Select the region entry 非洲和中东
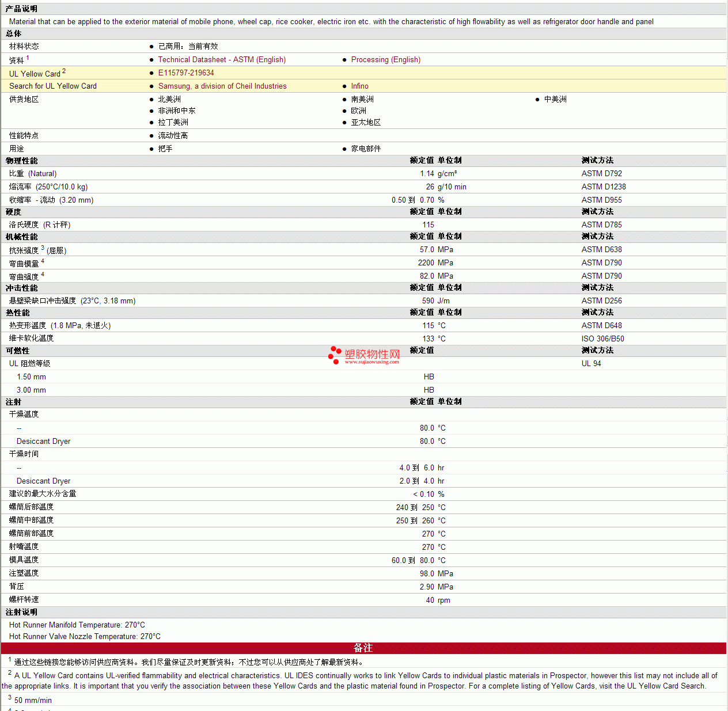728x711 pixels. pos(177,111)
